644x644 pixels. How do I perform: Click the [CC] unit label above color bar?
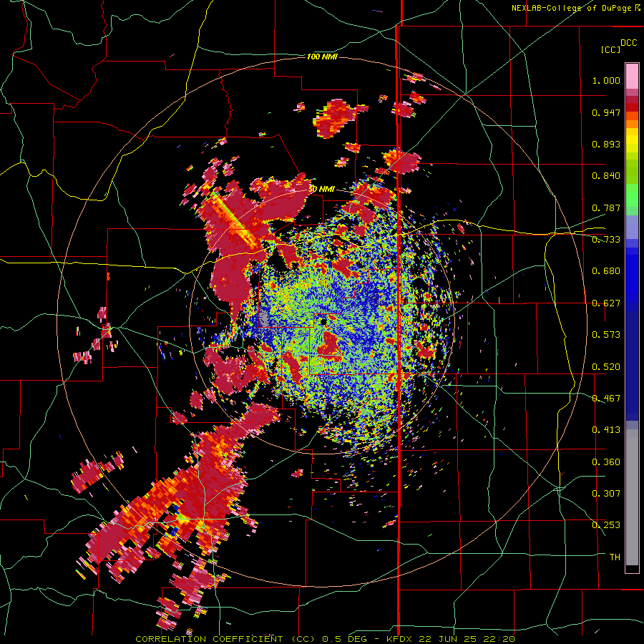click(610, 49)
